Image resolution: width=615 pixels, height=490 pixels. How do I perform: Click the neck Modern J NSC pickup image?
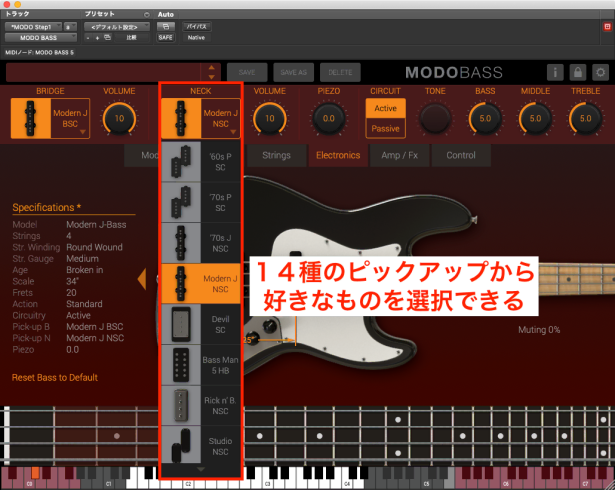pos(181,118)
